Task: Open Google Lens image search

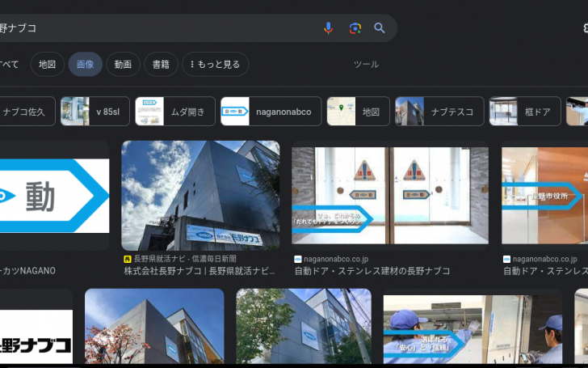Action: coord(355,28)
